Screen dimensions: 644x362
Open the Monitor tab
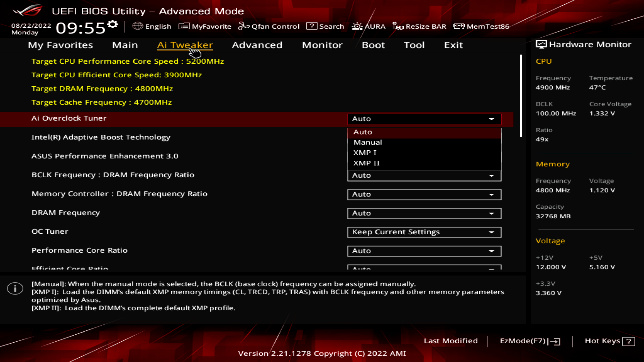click(322, 45)
